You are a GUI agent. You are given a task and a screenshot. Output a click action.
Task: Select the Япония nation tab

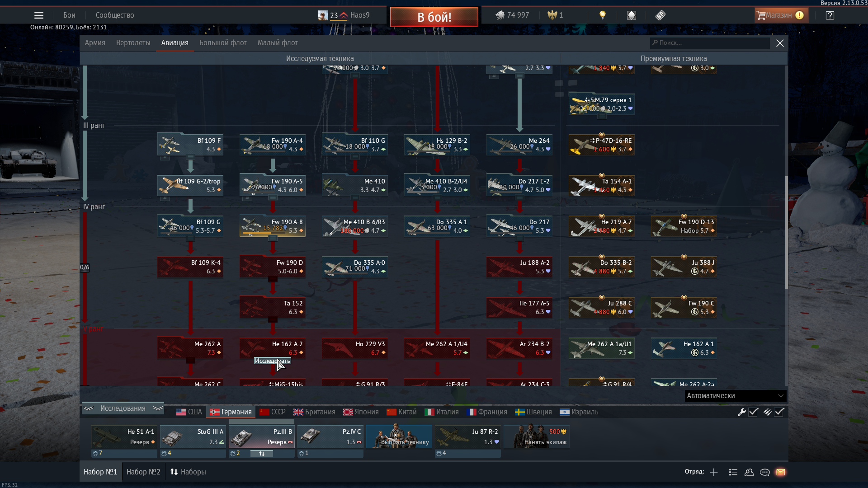click(361, 412)
